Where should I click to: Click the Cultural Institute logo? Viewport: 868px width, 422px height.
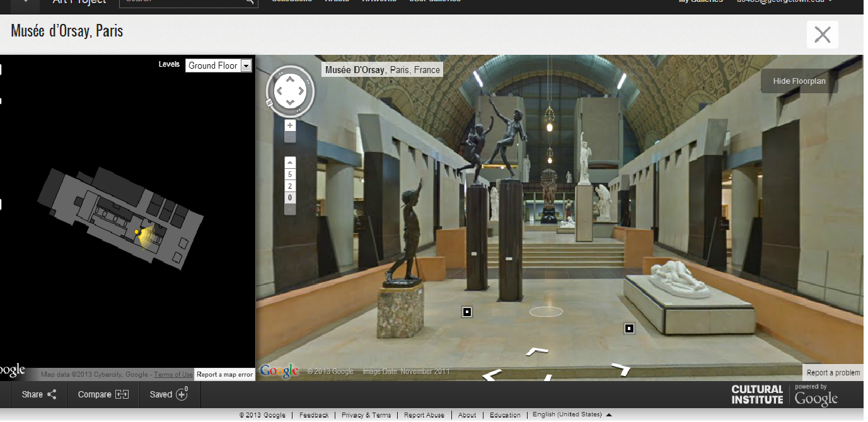coord(757,394)
